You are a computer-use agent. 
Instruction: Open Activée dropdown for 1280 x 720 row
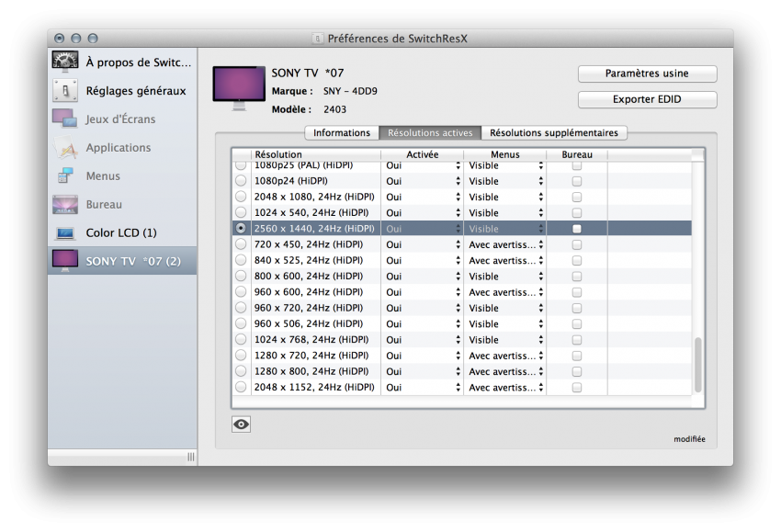pos(423,356)
